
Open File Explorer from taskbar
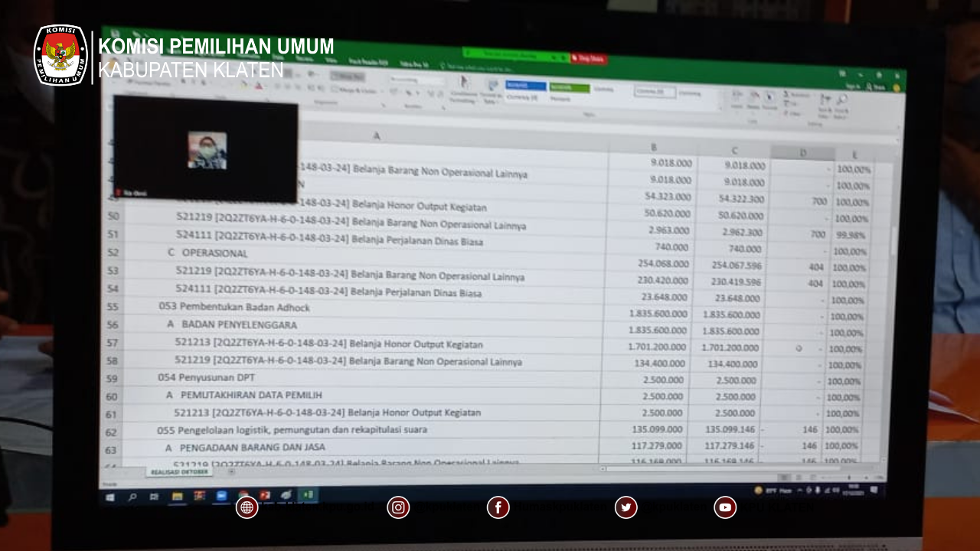pos(178,496)
